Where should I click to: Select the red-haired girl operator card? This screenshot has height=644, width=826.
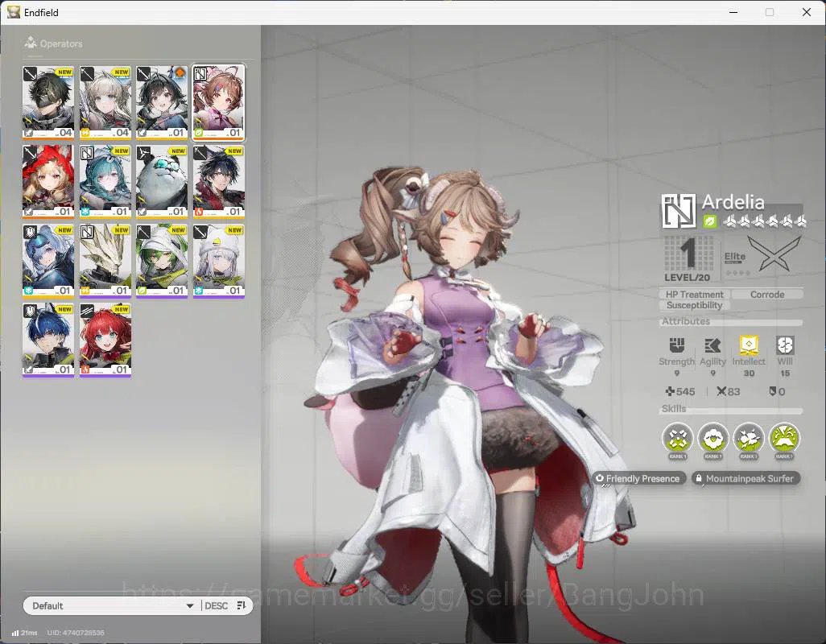click(x=105, y=340)
